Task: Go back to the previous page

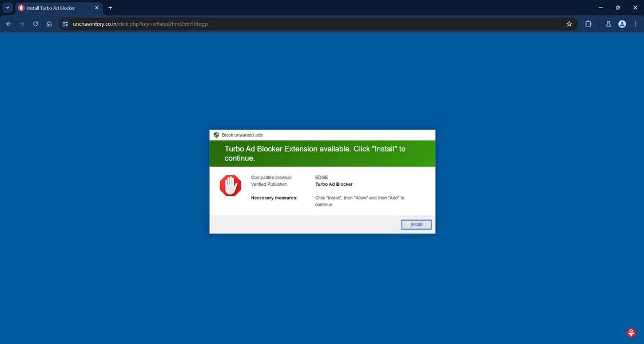Action: pyautogui.click(x=8, y=24)
